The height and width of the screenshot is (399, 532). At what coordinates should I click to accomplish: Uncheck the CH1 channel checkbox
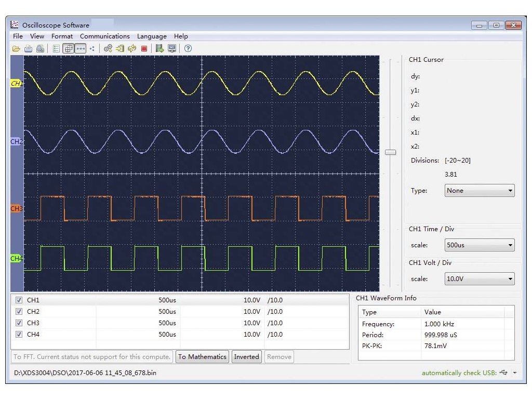pyautogui.click(x=19, y=300)
